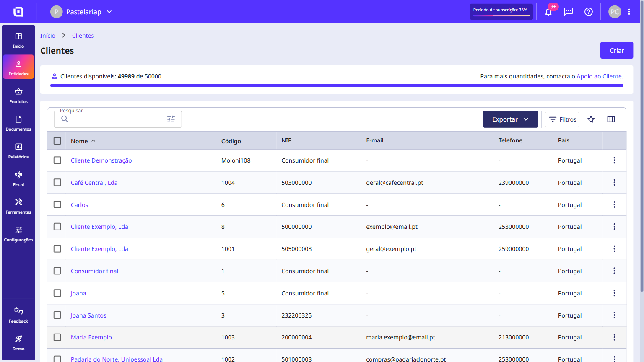Click the Clientes disponíveis progress bar
The image size is (644, 362).
tap(337, 85)
